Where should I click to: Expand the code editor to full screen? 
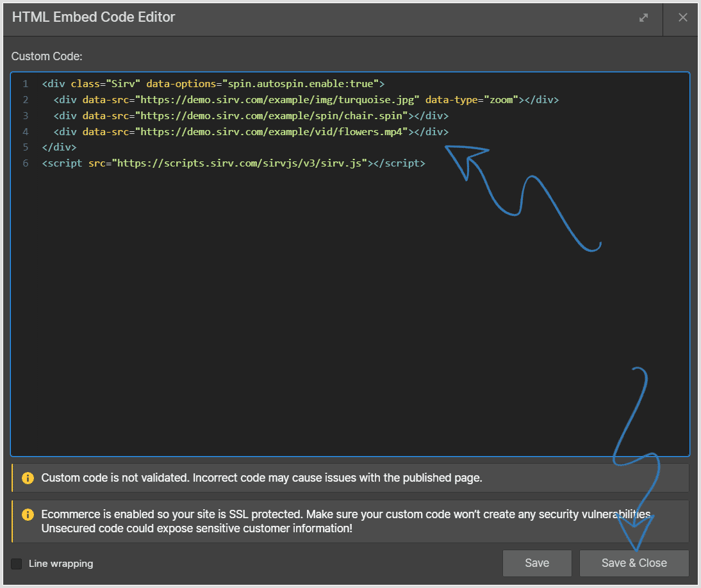pyautogui.click(x=643, y=17)
